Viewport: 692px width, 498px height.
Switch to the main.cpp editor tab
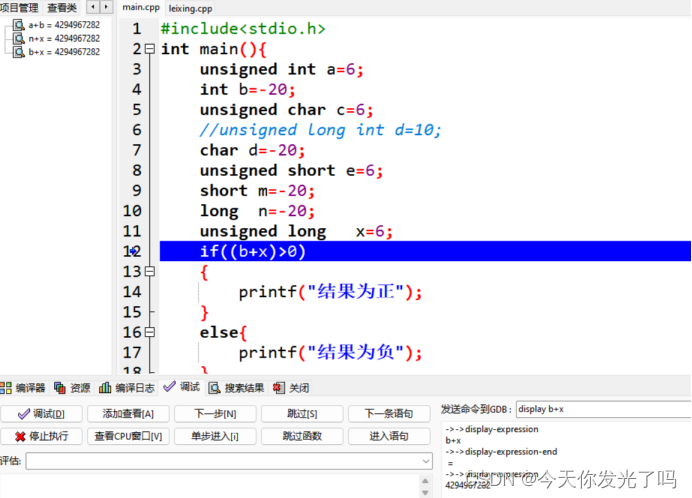(x=141, y=8)
